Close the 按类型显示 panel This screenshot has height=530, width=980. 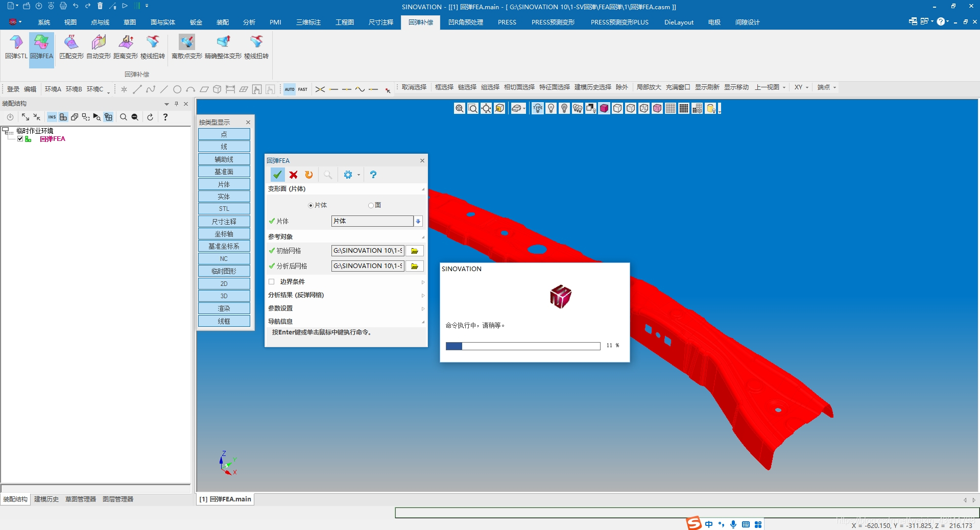pyautogui.click(x=248, y=123)
